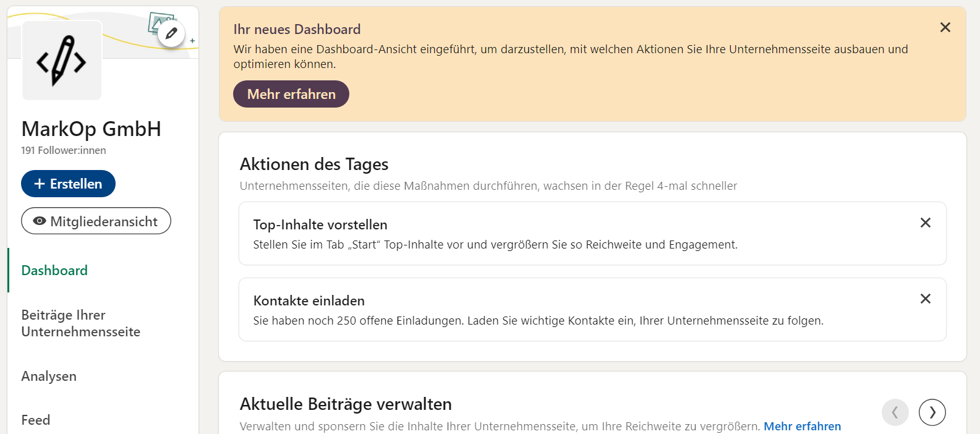Click the 'Aktuelle Beiträge verwalten' heading
Screen dimensions: 980x434
pyautogui.click(x=346, y=404)
